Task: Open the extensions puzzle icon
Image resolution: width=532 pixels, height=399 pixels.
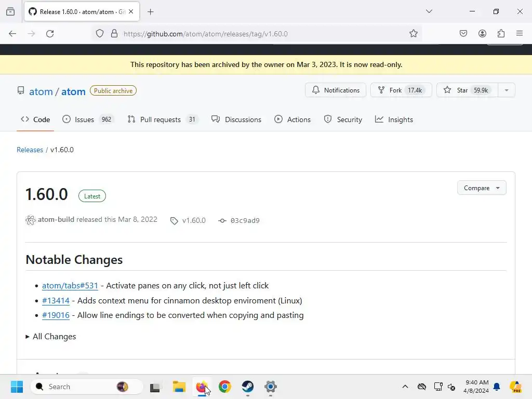Action: [x=501, y=33]
